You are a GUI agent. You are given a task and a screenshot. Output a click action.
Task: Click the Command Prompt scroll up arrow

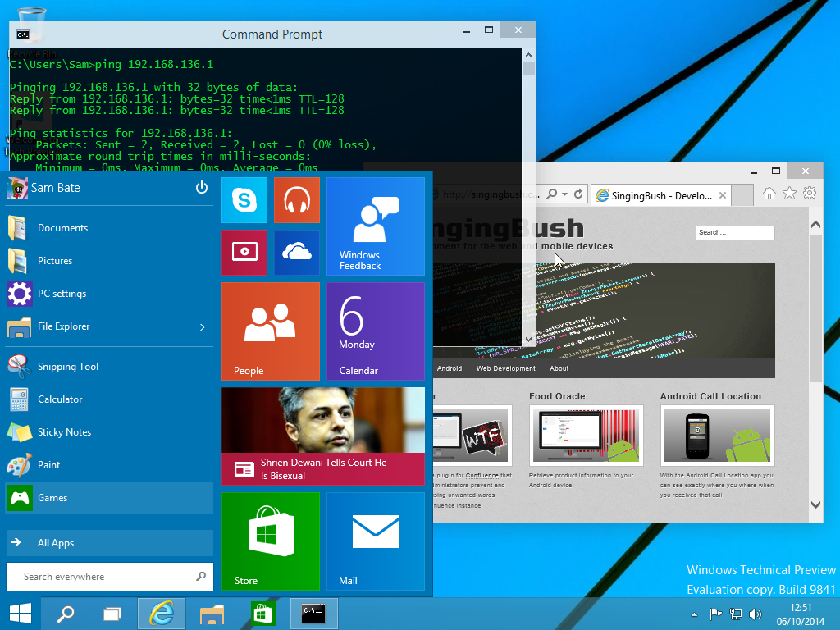pos(528,55)
